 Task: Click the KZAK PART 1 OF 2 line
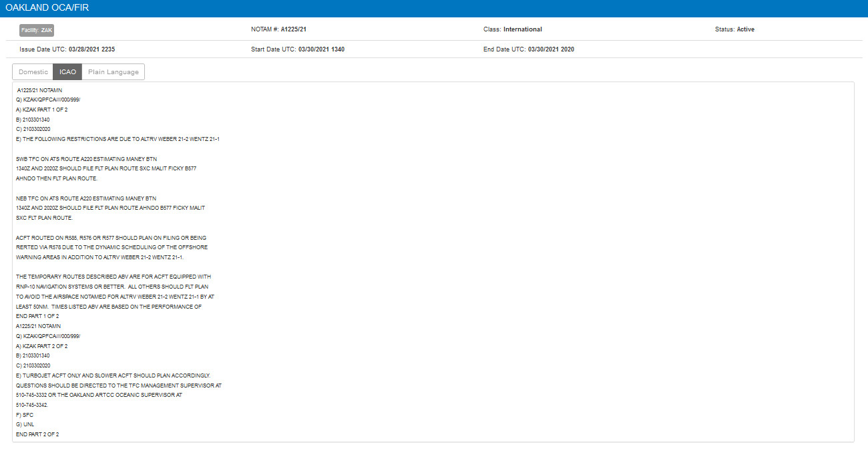point(42,110)
